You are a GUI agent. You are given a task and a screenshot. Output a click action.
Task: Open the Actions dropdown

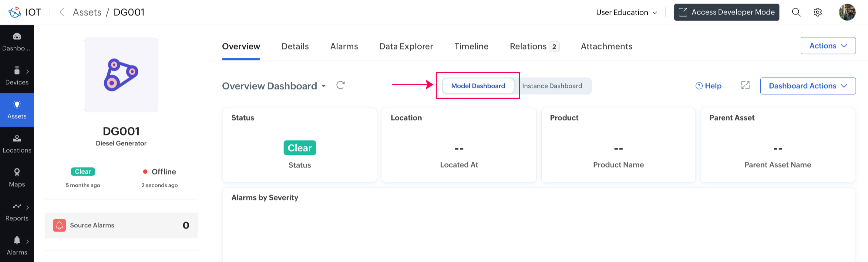point(828,46)
